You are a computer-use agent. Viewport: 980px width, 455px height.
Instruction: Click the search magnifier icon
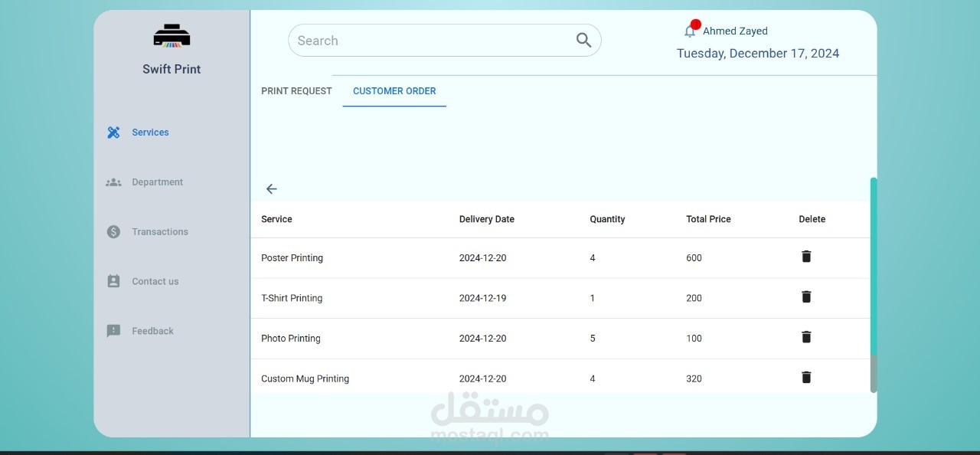583,41
